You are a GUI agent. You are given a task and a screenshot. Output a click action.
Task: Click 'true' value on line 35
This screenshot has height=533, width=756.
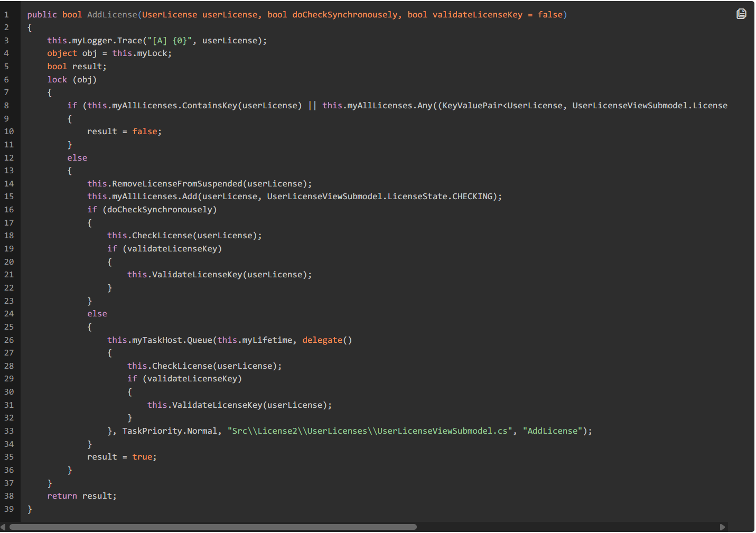click(x=142, y=457)
